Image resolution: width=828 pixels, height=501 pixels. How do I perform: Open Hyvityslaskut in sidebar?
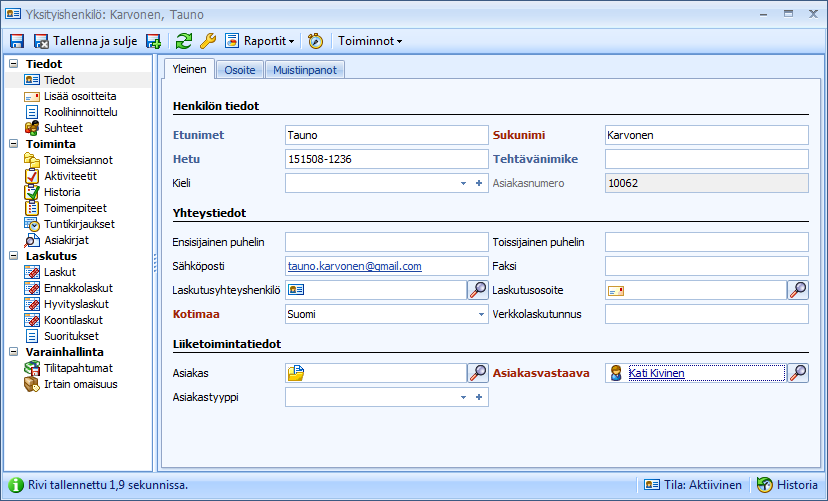click(67, 304)
